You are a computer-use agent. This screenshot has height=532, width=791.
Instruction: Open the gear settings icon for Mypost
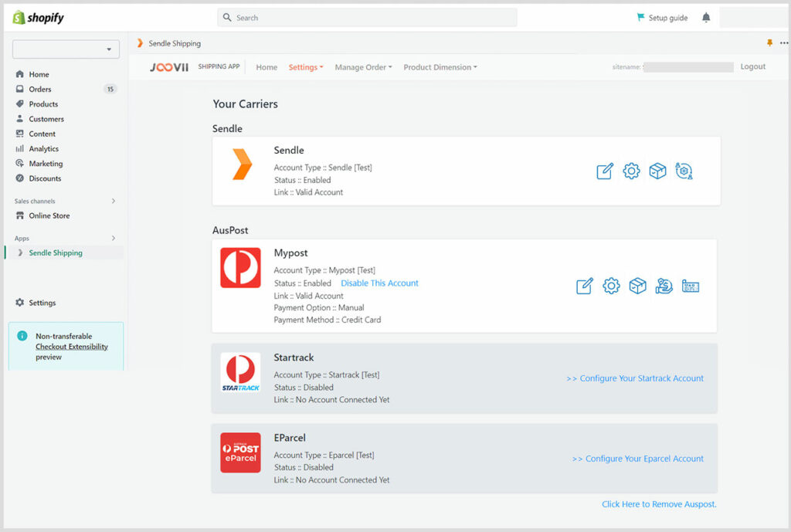[611, 286]
